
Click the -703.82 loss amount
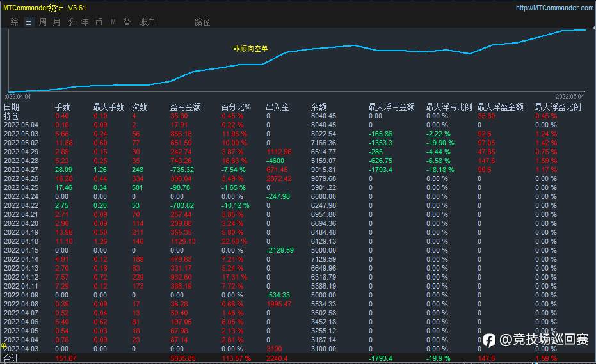click(182, 205)
